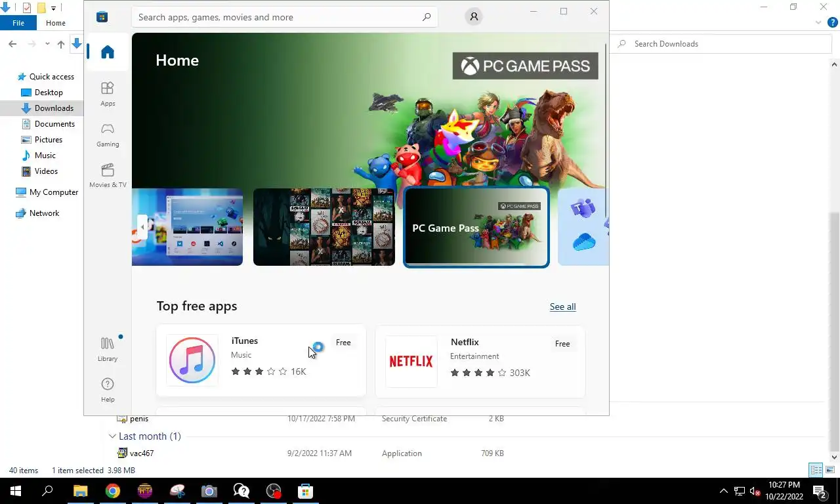This screenshot has width=840, height=504.
Task: Click Quick access in the navigation pane
Action: point(51,77)
